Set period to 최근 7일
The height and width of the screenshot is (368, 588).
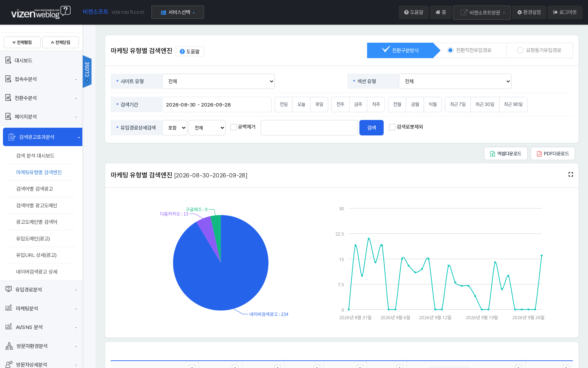458,105
